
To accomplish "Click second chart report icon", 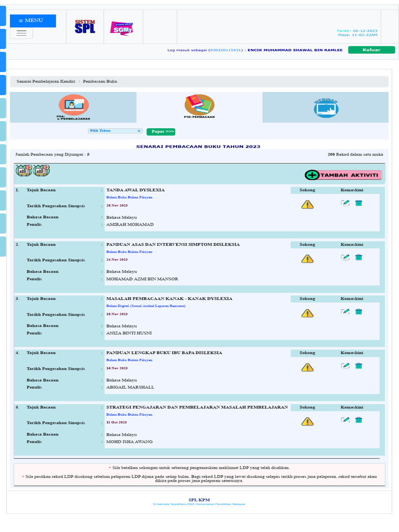I will pos(42,170).
